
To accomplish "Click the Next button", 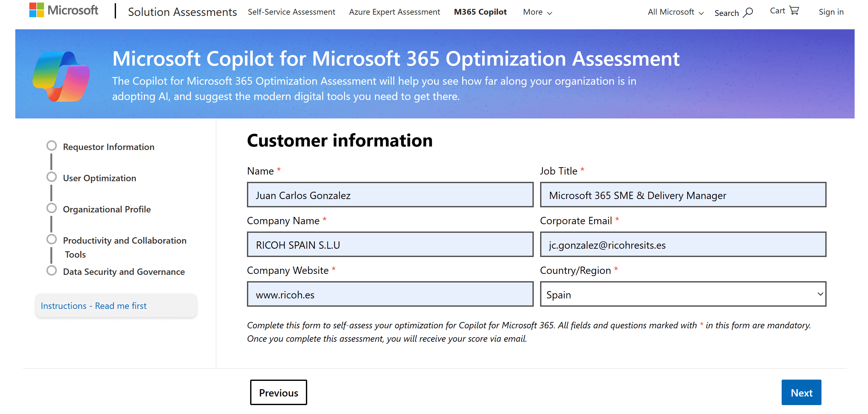I will (x=801, y=392).
